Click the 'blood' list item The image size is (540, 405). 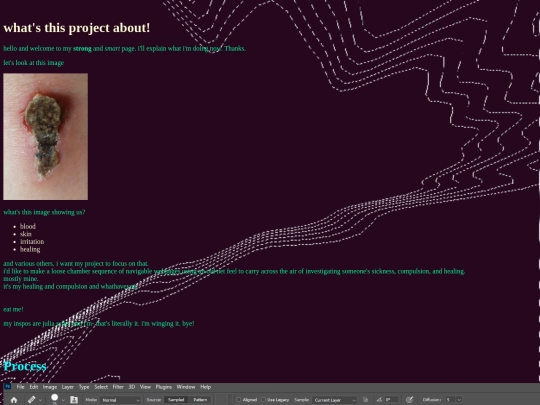(28, 226)
